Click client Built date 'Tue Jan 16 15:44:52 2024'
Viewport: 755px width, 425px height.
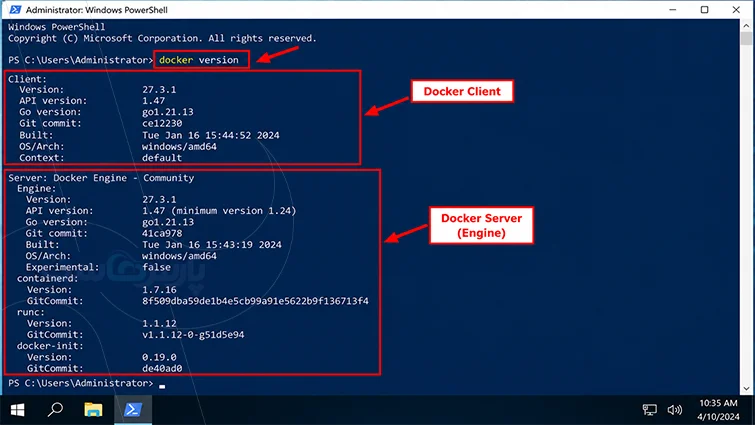210,135
